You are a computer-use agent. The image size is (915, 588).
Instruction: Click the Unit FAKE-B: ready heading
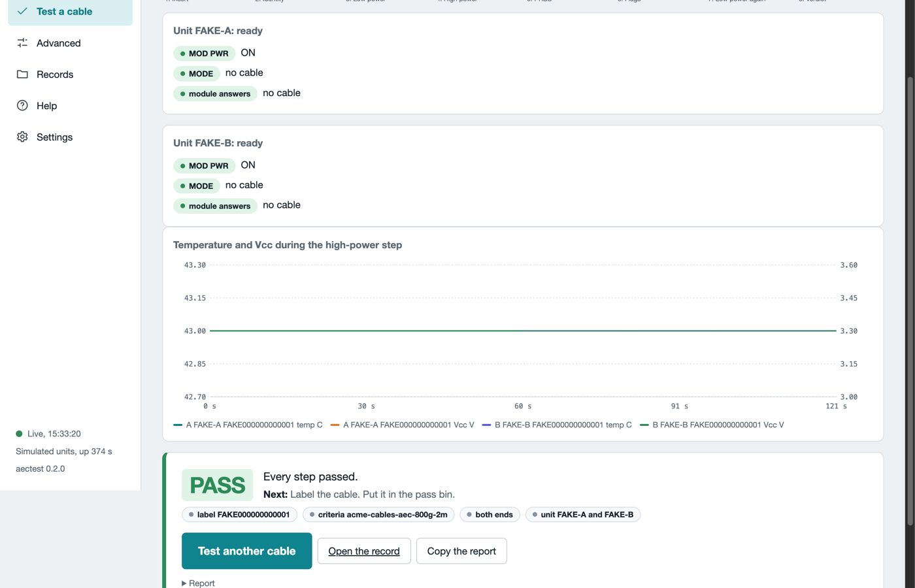pos(218,143)
